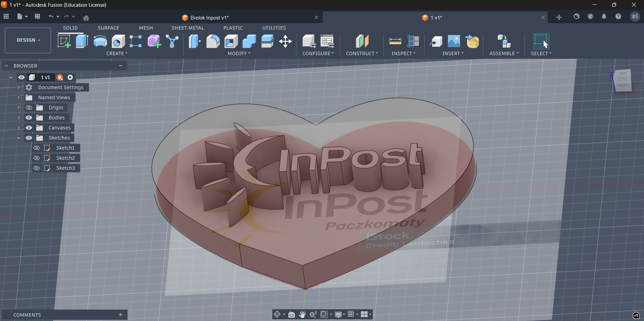Screen dimensions: 644x321
Task: Select the Revolve tool icon
Action: pyautogui.click(x=100, y=41)
